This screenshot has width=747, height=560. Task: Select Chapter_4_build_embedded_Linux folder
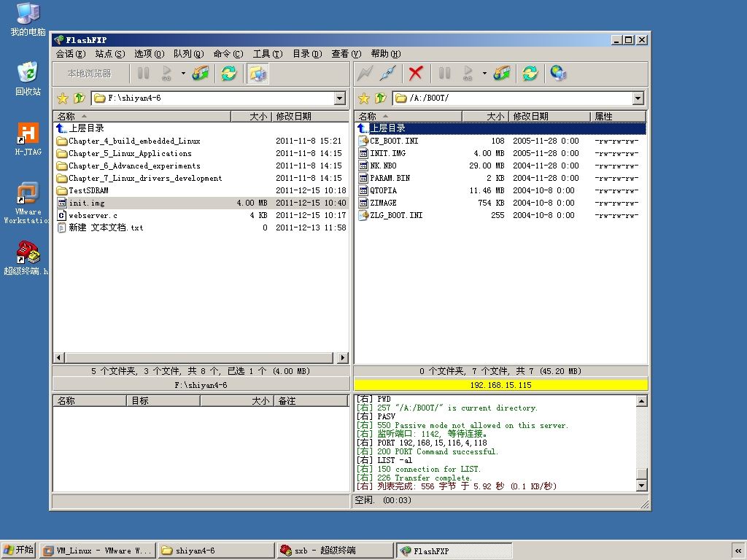point(128,141)
